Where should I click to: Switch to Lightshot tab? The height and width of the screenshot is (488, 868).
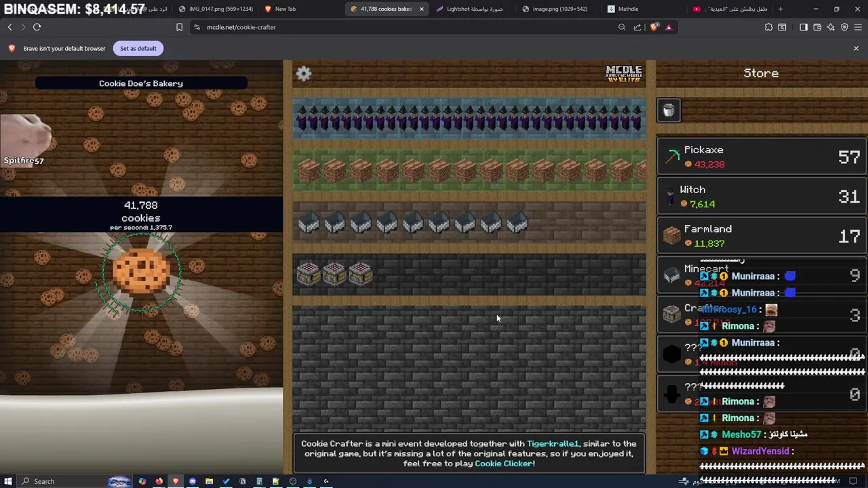473,9
